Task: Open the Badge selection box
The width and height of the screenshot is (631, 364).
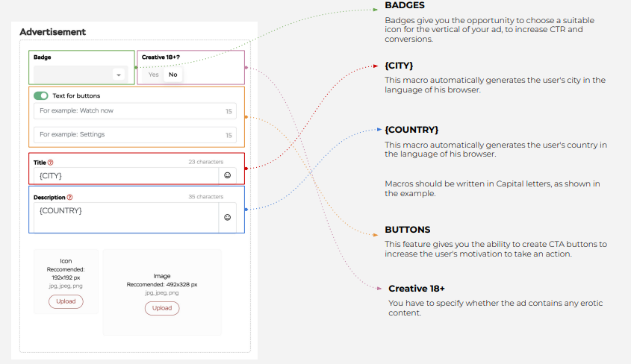Action: tap(81, 75)
